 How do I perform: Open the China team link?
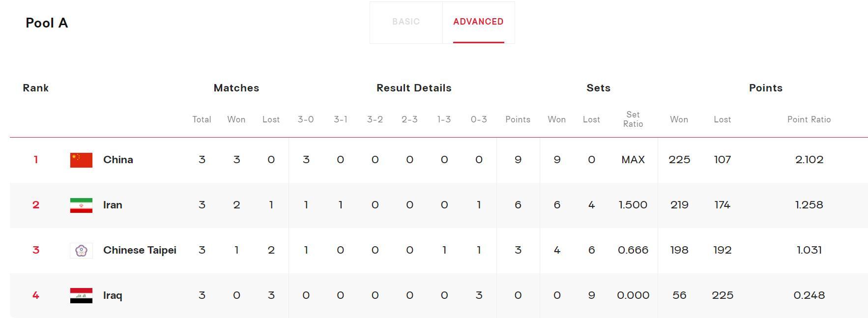tap(118, 160)
